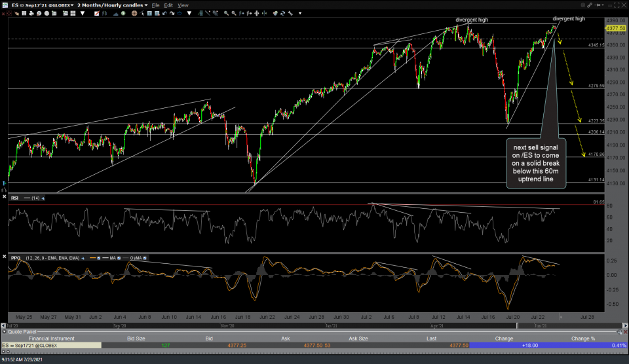Viewport: 629px width, 364px height.
Task: Click the refresh arrows icon in toolbar
Action: (x=283, y=13)
